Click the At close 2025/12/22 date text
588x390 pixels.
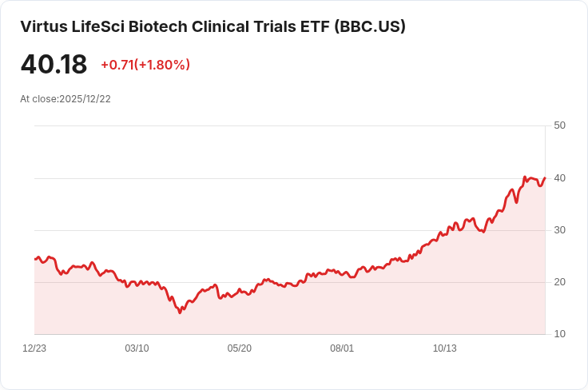(x=66, y=99)
